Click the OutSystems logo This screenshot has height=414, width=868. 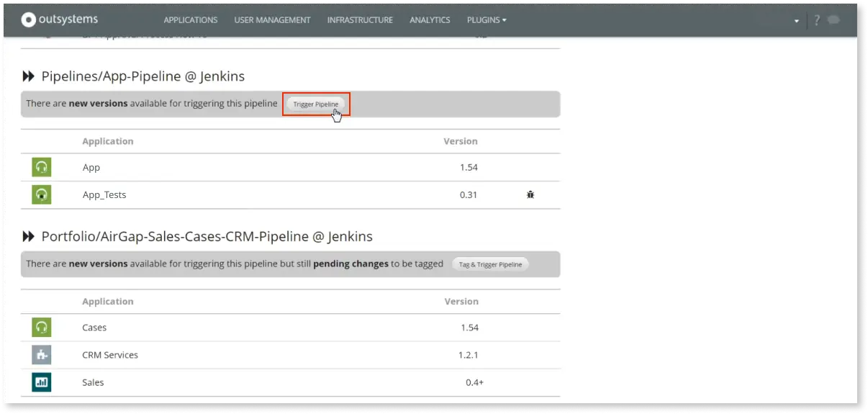pyautogui.click(x=60, y=19)
